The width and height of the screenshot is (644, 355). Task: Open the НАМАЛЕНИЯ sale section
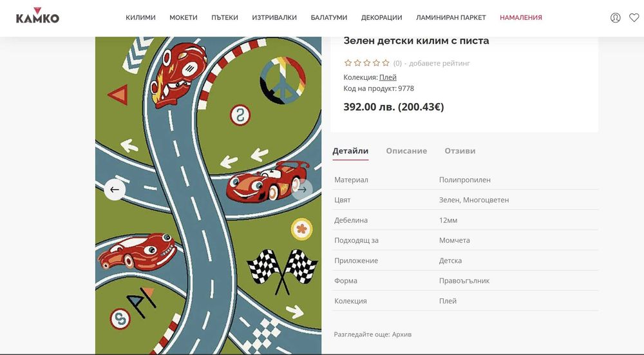[521, 17]
